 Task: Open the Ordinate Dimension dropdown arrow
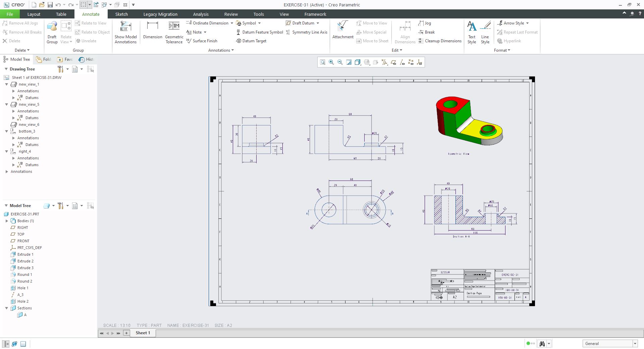[x=232, y=23]
